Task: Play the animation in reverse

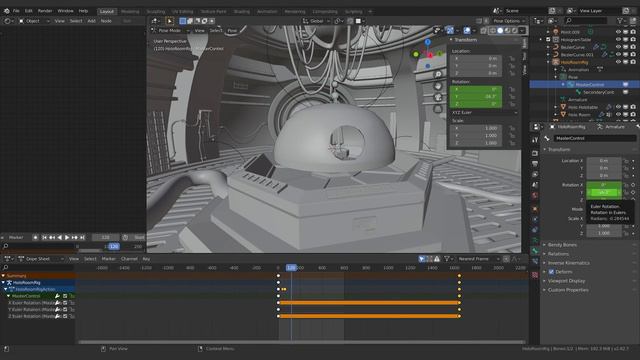Action: click(60, 238)
